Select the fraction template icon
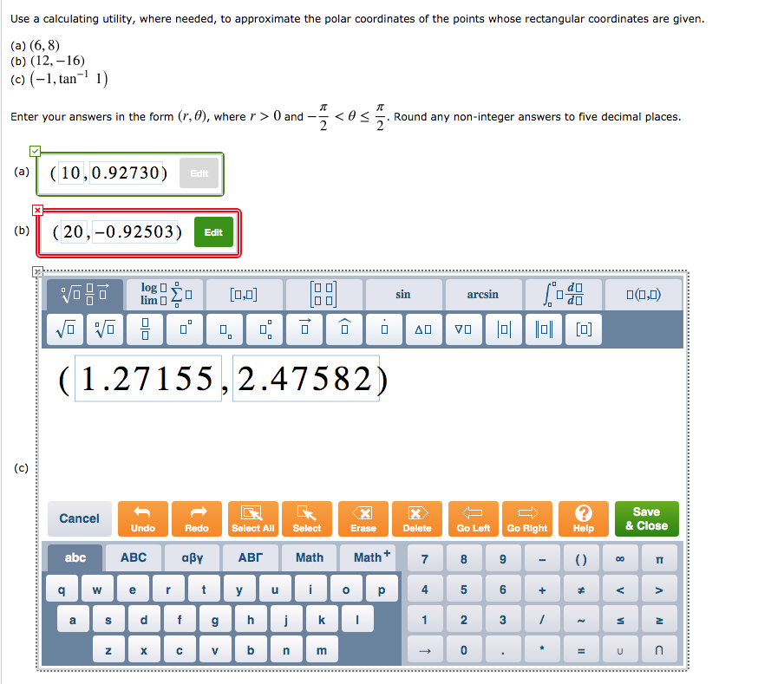Image resolution: width=784 pixels, height=684 pixels. point(145,329)
